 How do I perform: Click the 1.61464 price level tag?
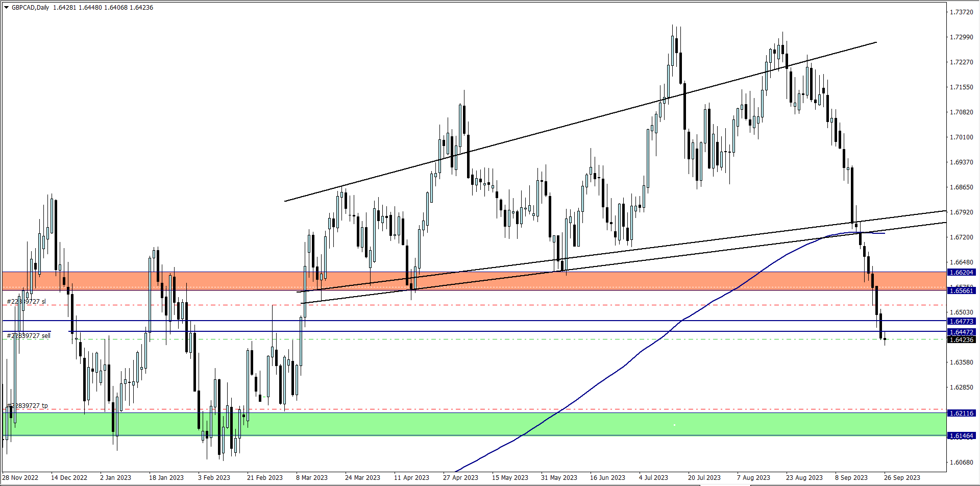pos(961,435)
